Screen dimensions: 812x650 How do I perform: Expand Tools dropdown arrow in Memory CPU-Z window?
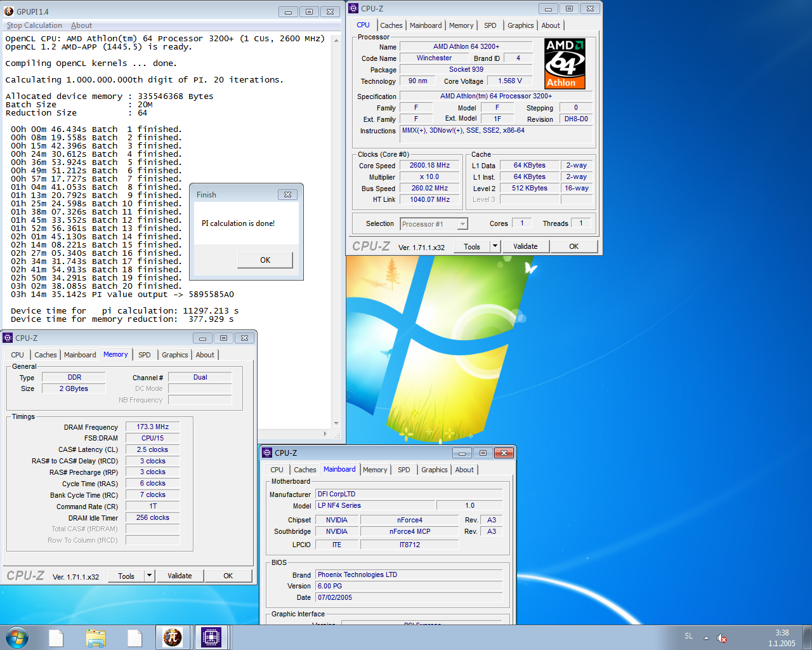click(150, 576)
